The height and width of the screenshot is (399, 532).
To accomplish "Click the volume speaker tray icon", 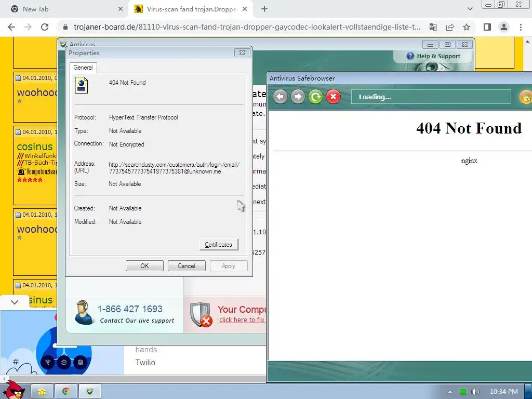I will 475,392.
